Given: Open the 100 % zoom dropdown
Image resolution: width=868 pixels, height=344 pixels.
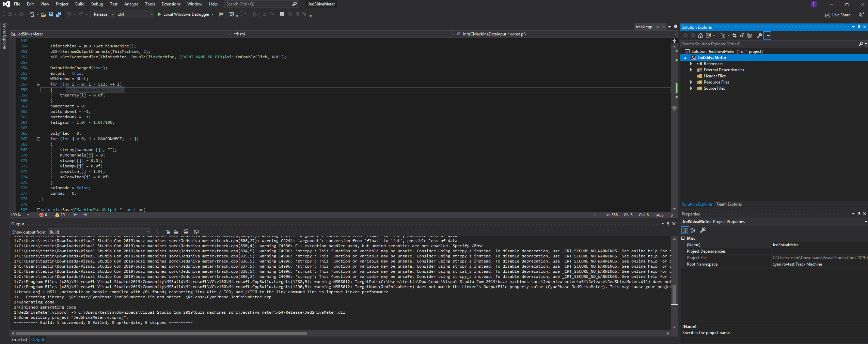Looking at the screenshot, I should point(20,215).
